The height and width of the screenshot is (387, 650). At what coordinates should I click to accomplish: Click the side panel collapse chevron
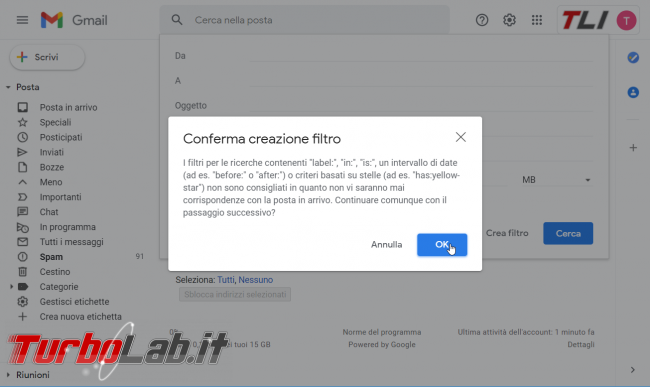(633, 370)
